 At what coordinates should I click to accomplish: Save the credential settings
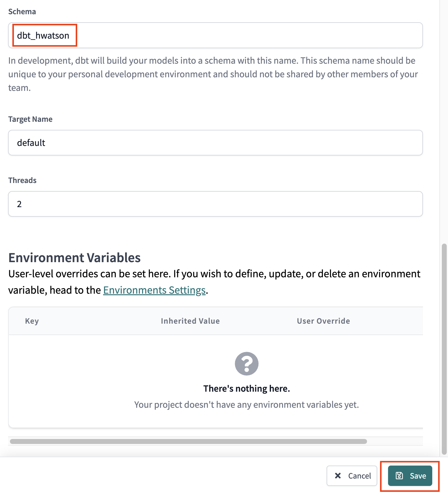click(x=410, y=475)
